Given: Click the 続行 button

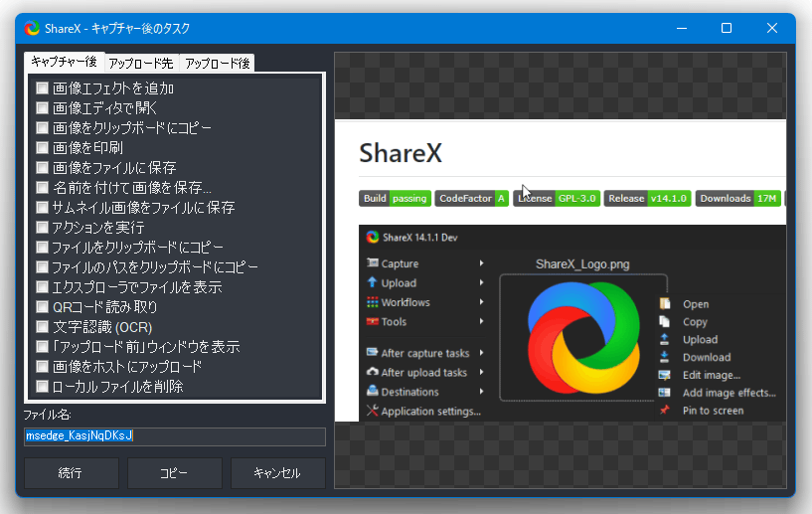Looking at the screenshot, I should [x=71, y=473].
